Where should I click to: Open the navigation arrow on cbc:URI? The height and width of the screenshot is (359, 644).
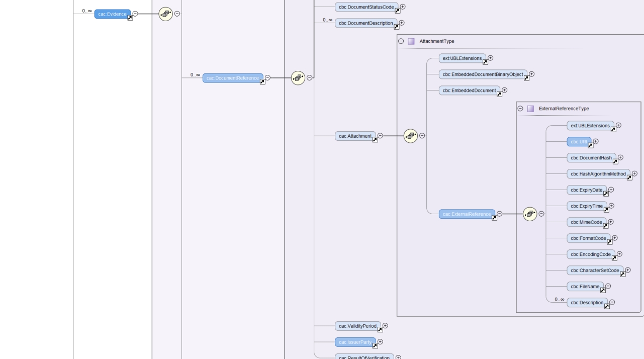point(591,145)
